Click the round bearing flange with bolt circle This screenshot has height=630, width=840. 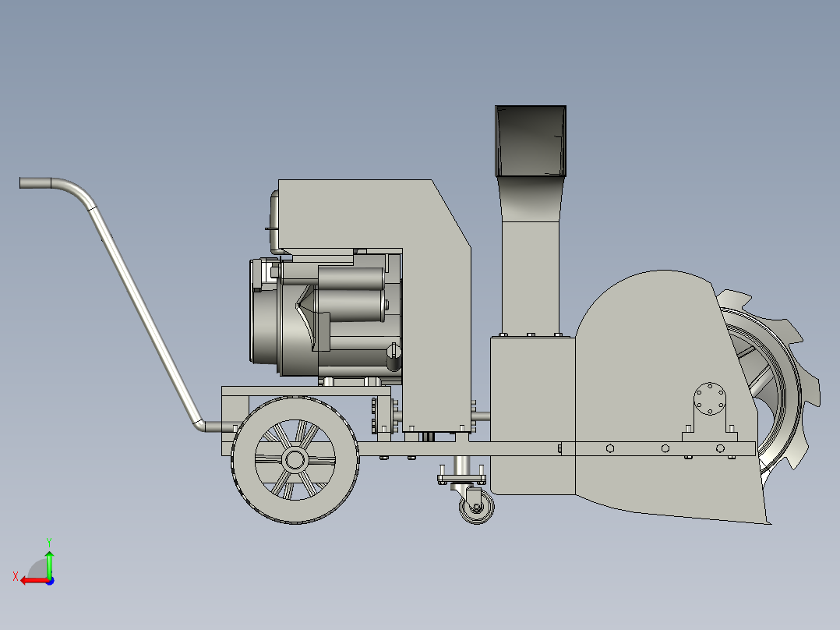[710, 399]
